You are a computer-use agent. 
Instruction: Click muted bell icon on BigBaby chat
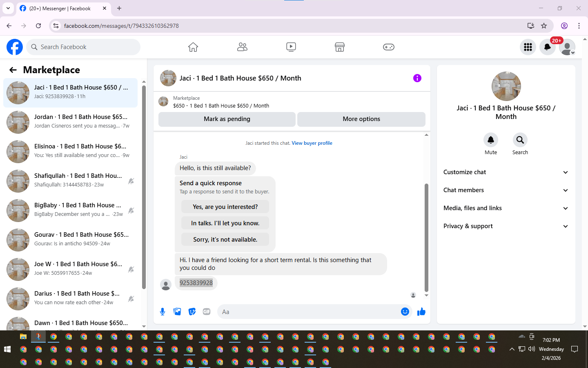131,211
